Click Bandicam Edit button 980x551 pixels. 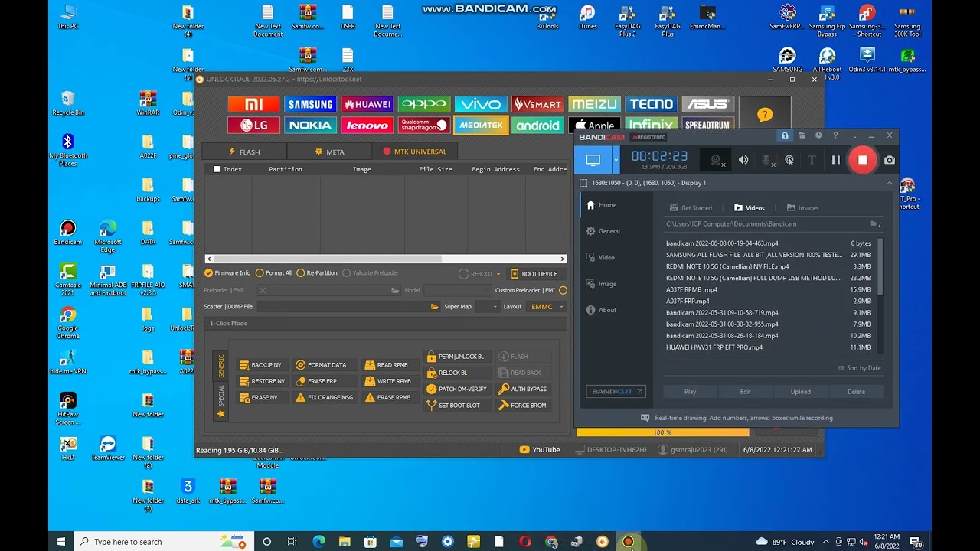pyautogui.click(x=745, y=391)
